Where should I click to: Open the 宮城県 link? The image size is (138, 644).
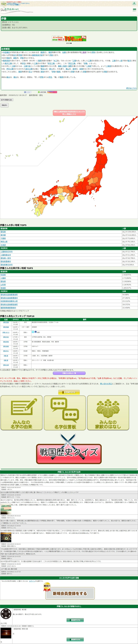(3, 288)
